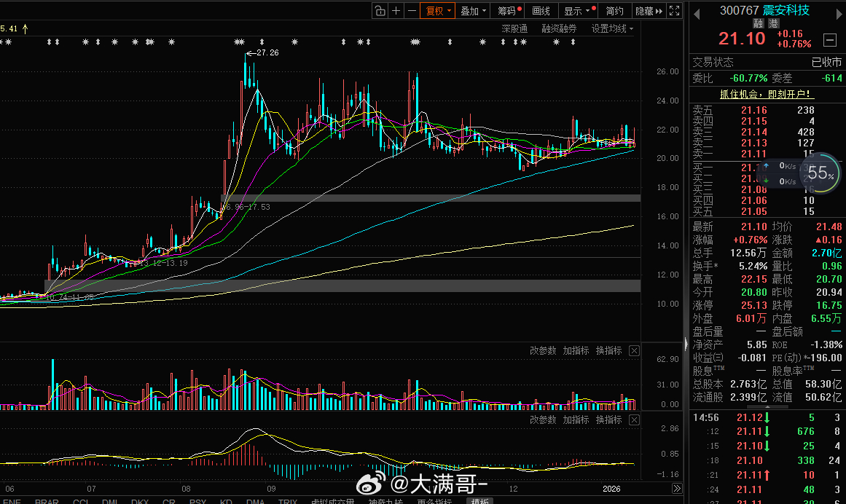Select the TRIX indicator tab
This screenshot has width=846, height=504.
[288, 501]
